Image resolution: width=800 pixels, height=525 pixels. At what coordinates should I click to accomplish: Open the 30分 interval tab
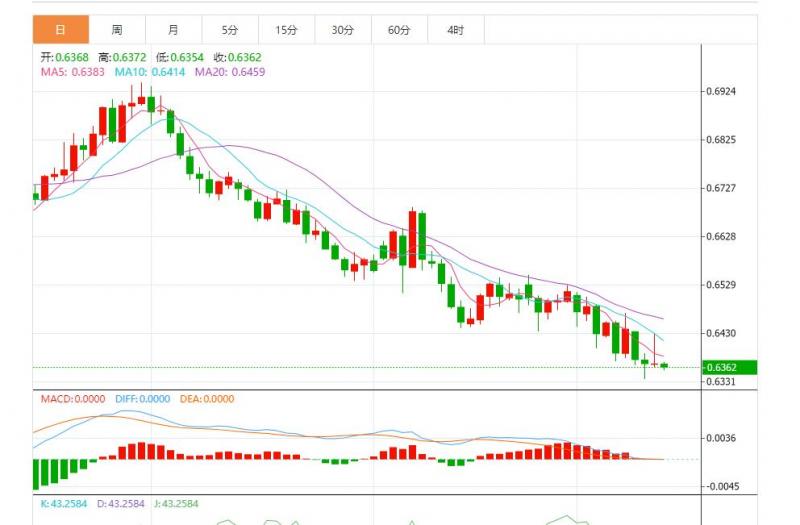click(x=343, y=30)
